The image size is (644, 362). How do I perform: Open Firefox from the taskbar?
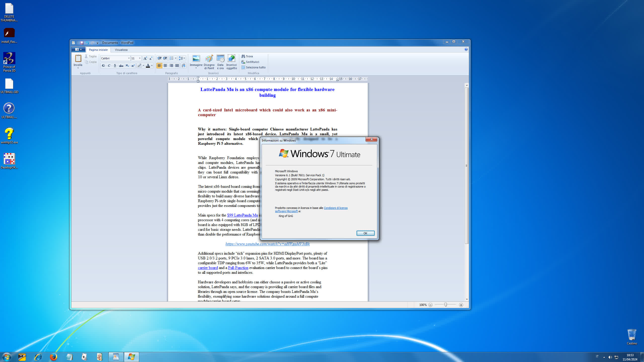tap(53, 357)
